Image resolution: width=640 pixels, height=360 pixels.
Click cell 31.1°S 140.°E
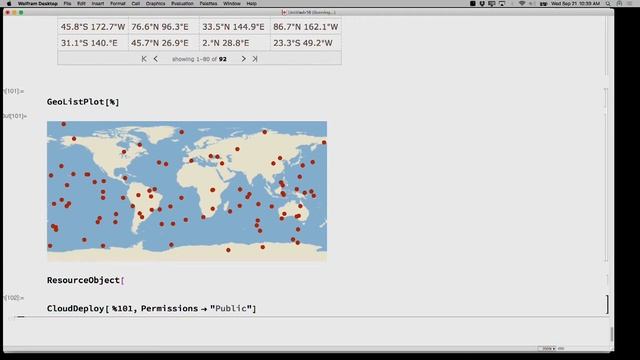click(x=93, y=43)
